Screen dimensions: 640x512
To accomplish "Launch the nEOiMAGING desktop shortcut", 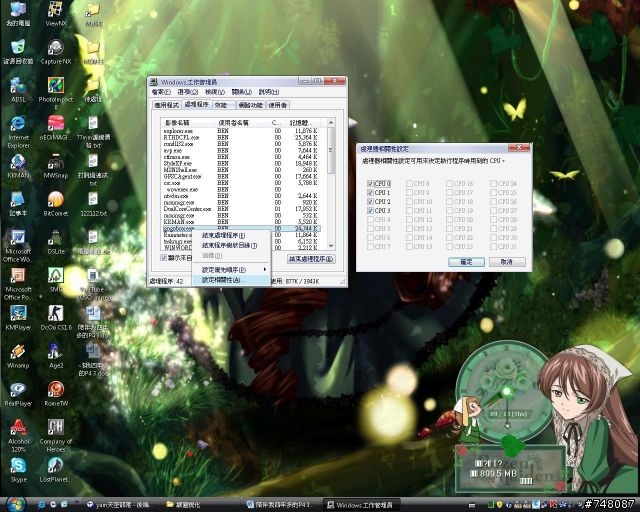I will tap(56, 127).
